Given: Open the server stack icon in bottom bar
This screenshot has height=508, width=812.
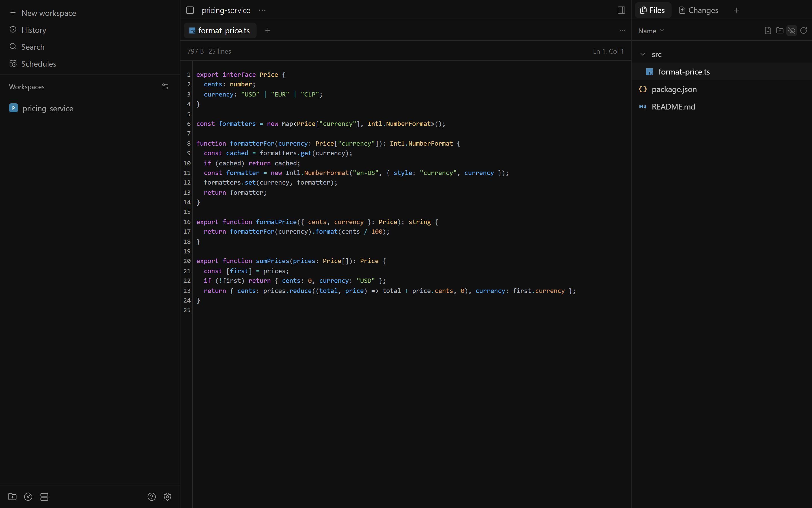Looking at the screenshot, I should 44,497.
